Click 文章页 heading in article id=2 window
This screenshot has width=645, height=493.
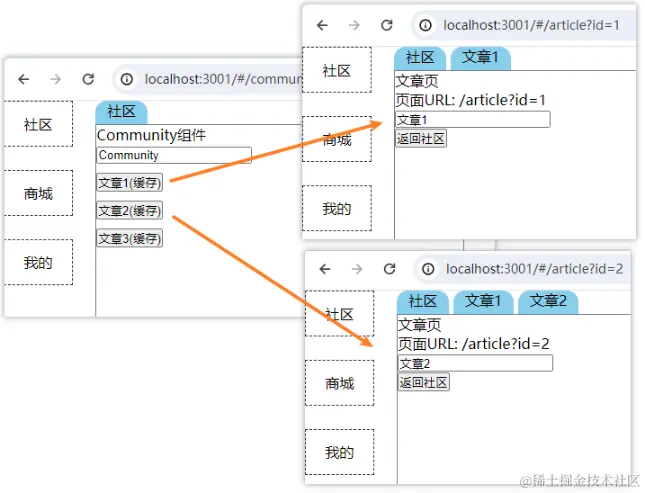pyautogui.click(x=419, y=325)
